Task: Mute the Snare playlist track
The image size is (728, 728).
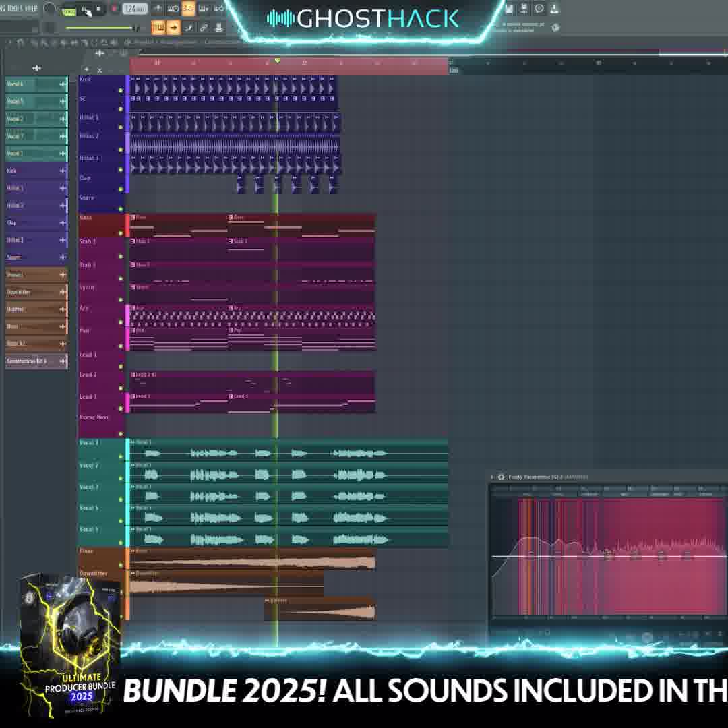Action: (x=121, y=209)
